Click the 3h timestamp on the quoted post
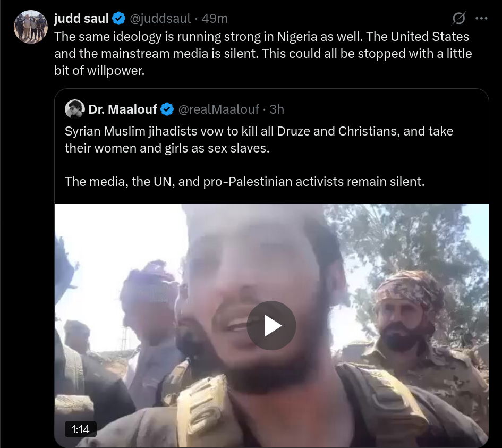 (x=277, y=109)
